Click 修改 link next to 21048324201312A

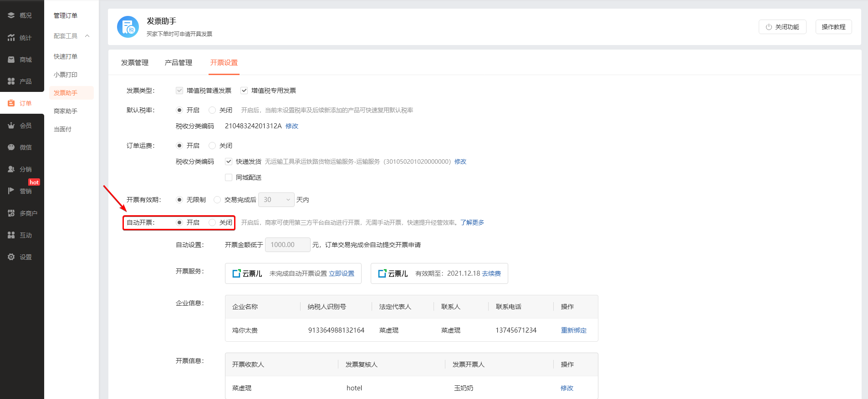tap(292, 126)
